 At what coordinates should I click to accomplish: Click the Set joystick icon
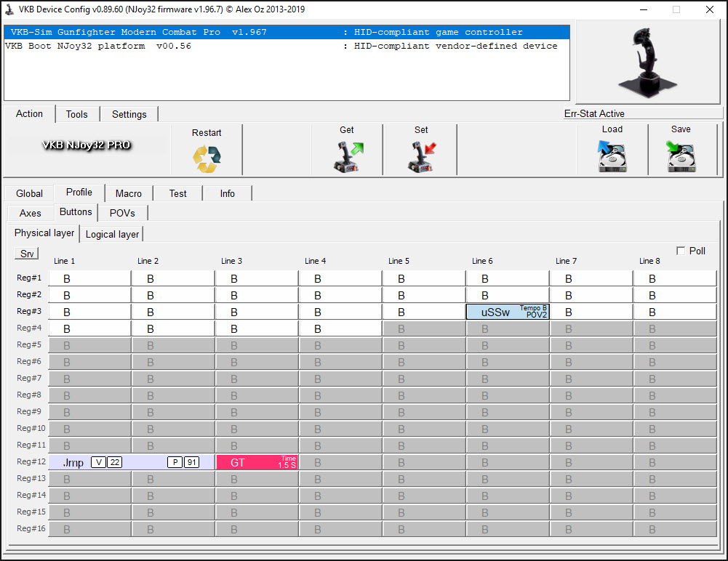(x=422, y=157)
